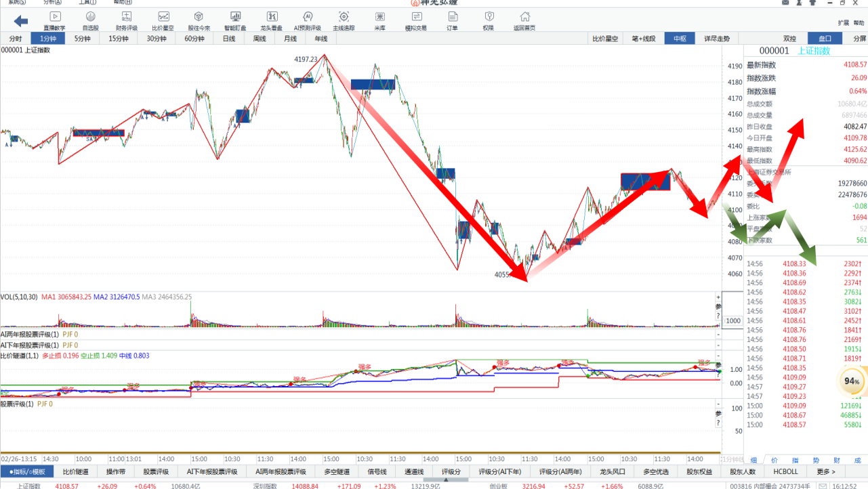Viewport: 868px width, 489px height.
Task: Click the 94% circular progress indicator
Action: click(852, 381)
